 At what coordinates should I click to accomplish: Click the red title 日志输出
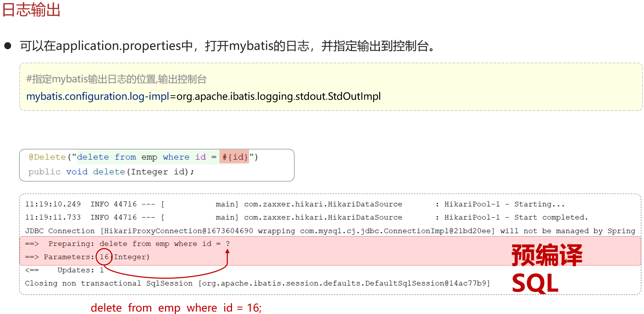(31, 10)
